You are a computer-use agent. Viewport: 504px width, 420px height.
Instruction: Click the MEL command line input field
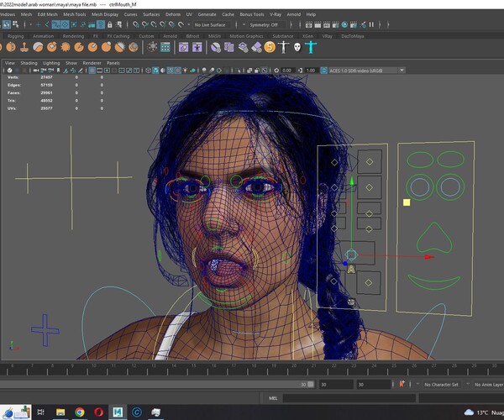tap(349, 398)
